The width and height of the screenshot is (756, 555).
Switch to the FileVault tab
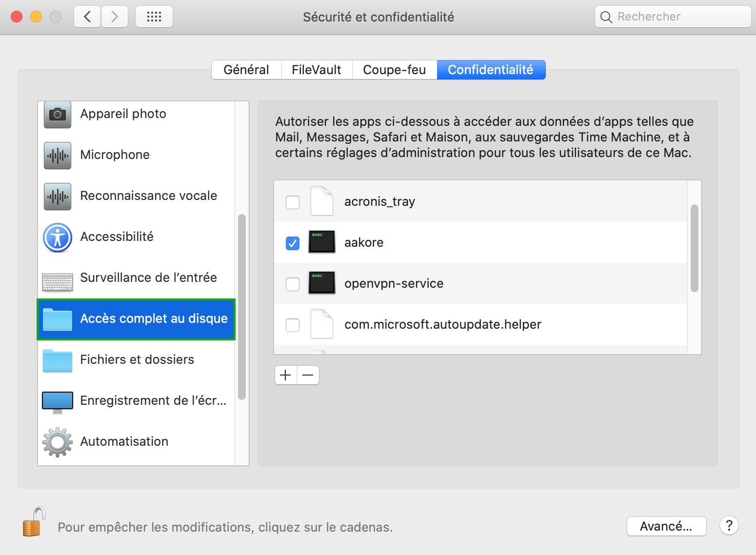317,70
